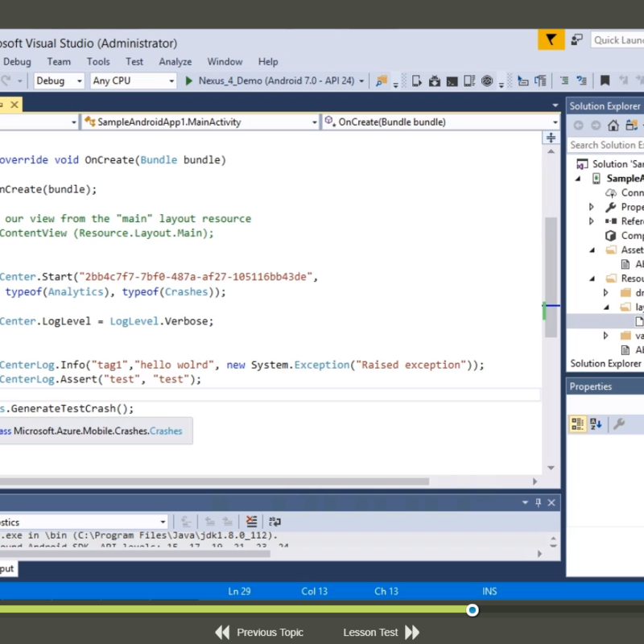Open the Help menu
This screenshot has height=644, width=644.
point(268,62)
